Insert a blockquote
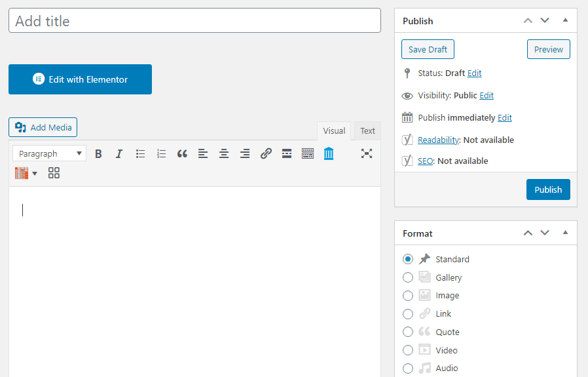Screen dimensions: 588x377 pyautogui.click(x=182, y=153)
